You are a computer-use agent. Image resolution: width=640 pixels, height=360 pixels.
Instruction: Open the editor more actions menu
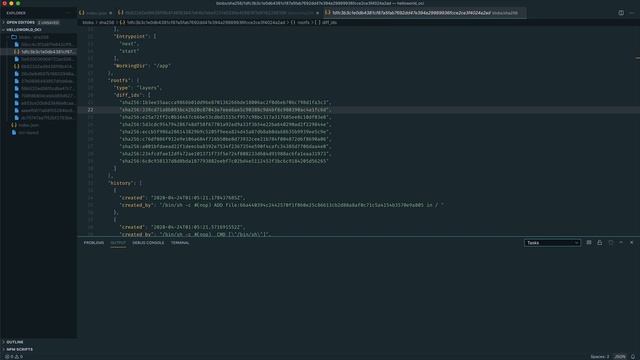point(632,13)
